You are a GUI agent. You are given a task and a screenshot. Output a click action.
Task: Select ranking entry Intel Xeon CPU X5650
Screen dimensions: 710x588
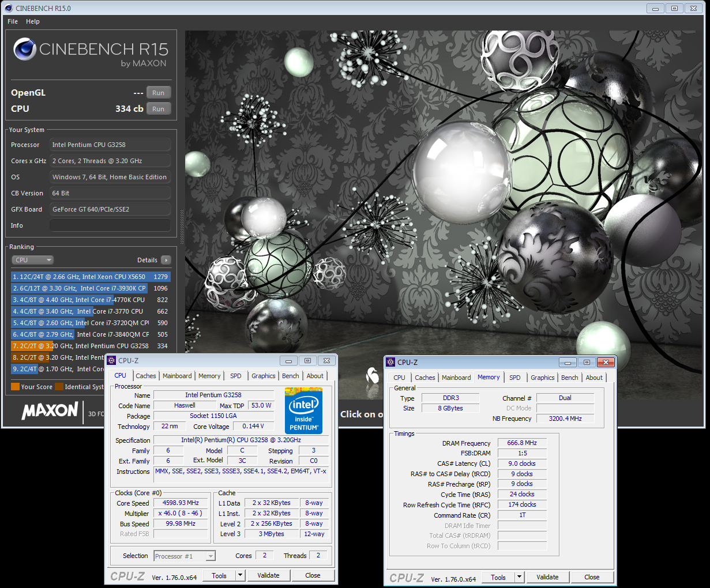click(91, 277)
